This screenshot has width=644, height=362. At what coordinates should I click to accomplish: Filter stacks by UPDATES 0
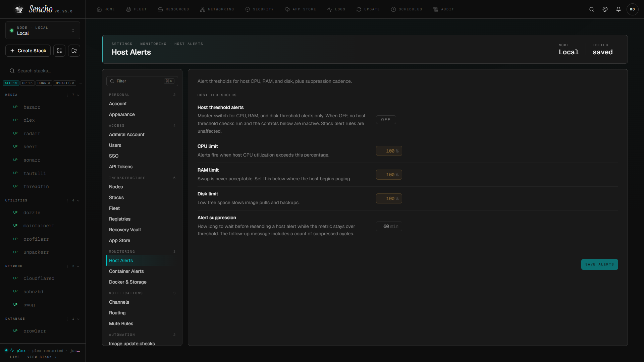tap(64, 83)
